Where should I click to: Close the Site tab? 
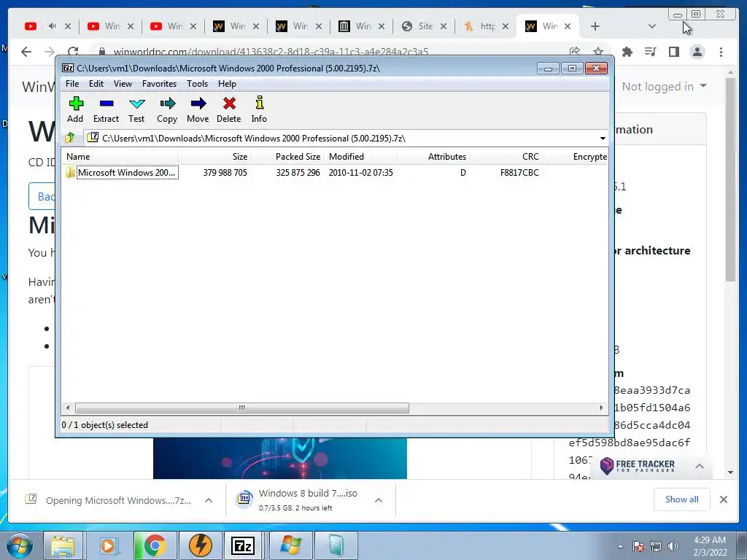[443, 26]
